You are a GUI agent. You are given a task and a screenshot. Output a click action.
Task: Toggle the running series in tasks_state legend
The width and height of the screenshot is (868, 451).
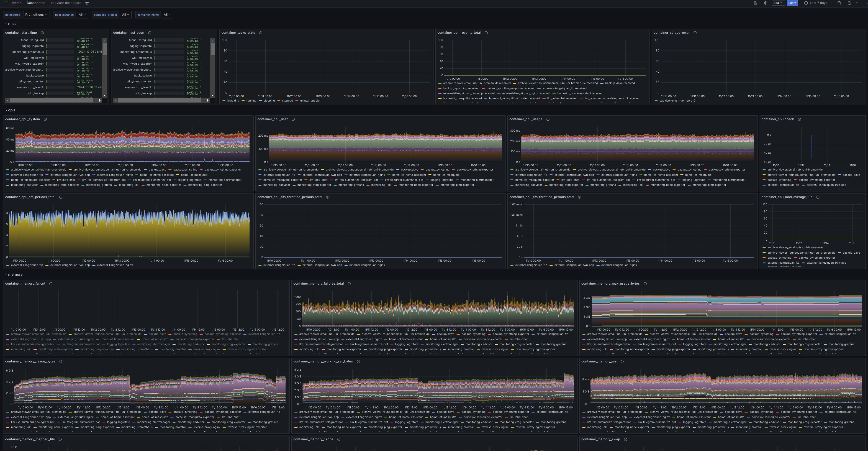coord(251,101)
